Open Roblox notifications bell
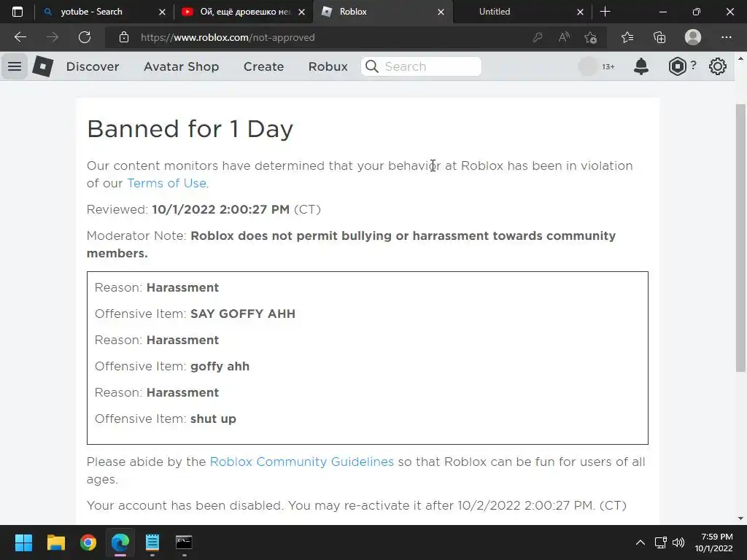This screenshot has width=747, height=560. [641, 66]
